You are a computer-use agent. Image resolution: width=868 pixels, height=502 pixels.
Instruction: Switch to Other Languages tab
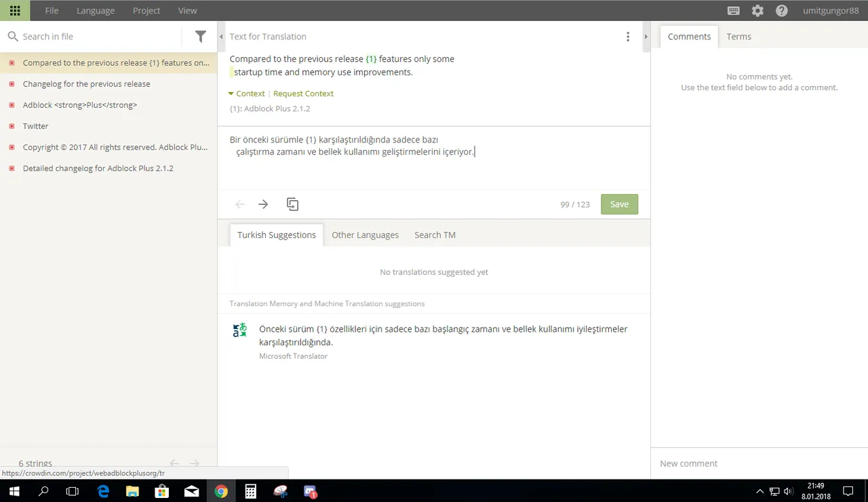coord(365,235)
